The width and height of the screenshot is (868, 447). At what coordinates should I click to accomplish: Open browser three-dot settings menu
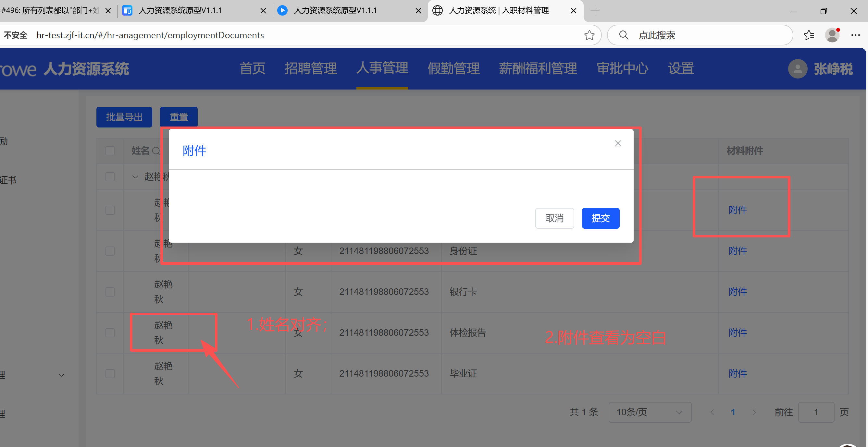(x=855, y=35)
